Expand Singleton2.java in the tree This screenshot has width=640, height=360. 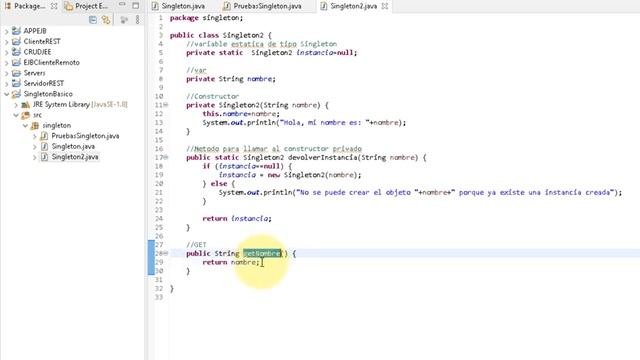[35, 157]
